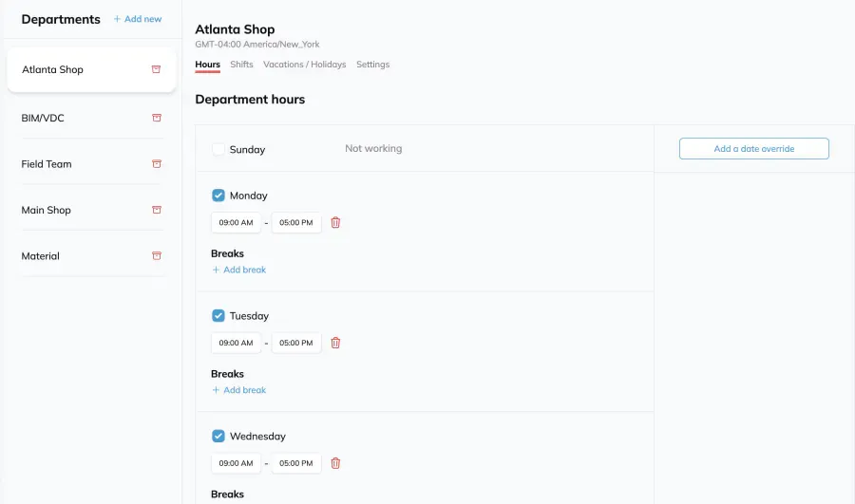Open Wednesday end time 05:00 PM

click(296, 463)
